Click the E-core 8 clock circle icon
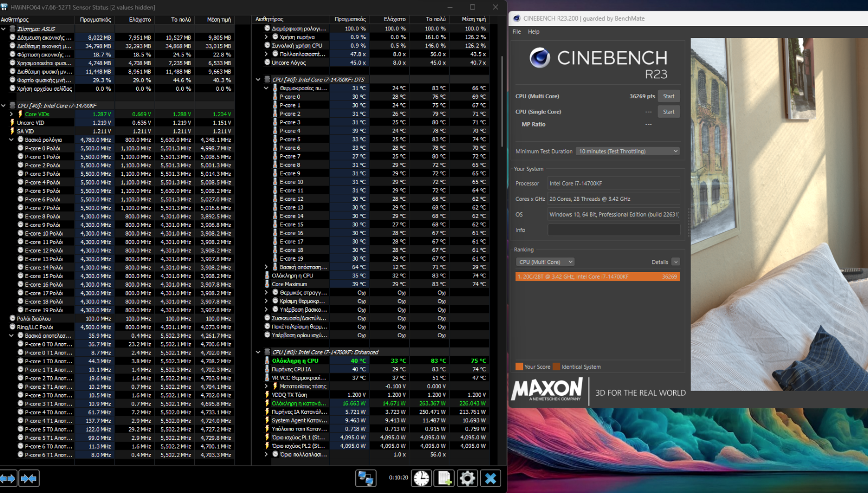The width and height of the screenshot is (868, 493). click(20, 216)
